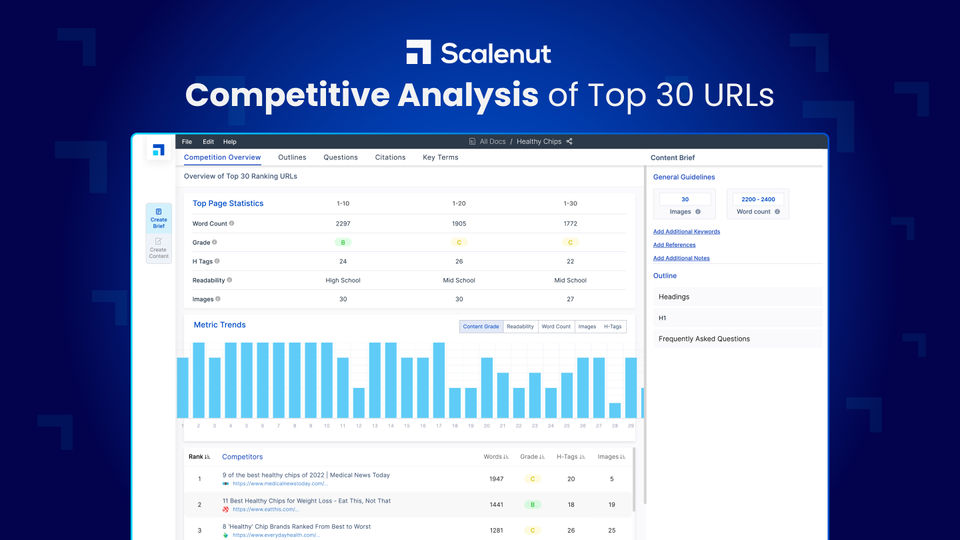This screenshot has height=540, width=960.
Task: Click the 1947 words cell
Action: [497, 479]
